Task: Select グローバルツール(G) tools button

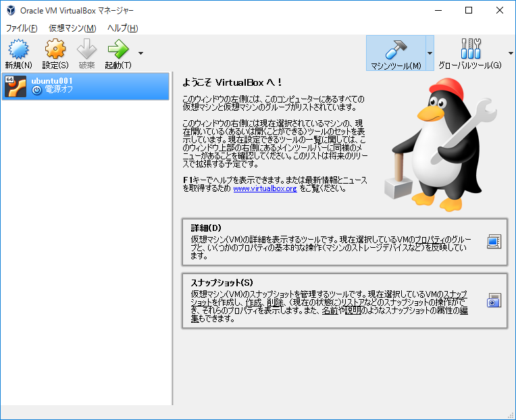Action: (x=470, y=53)
